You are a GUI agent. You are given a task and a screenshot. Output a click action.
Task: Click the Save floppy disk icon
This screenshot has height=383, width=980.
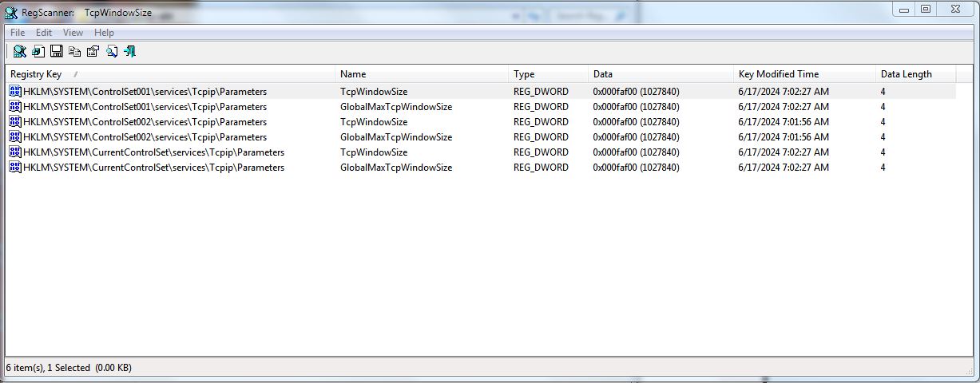point(57,52)
